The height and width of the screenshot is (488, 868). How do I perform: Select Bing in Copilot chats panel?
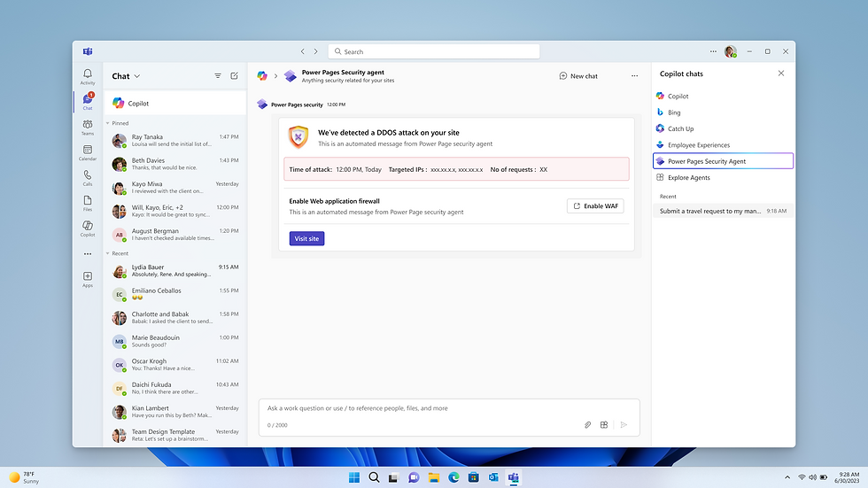pos(723,112)
